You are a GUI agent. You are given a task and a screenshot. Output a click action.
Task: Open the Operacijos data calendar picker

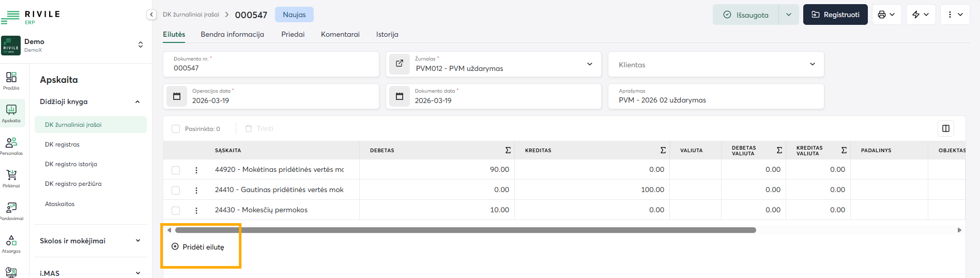tap(177, 96)
